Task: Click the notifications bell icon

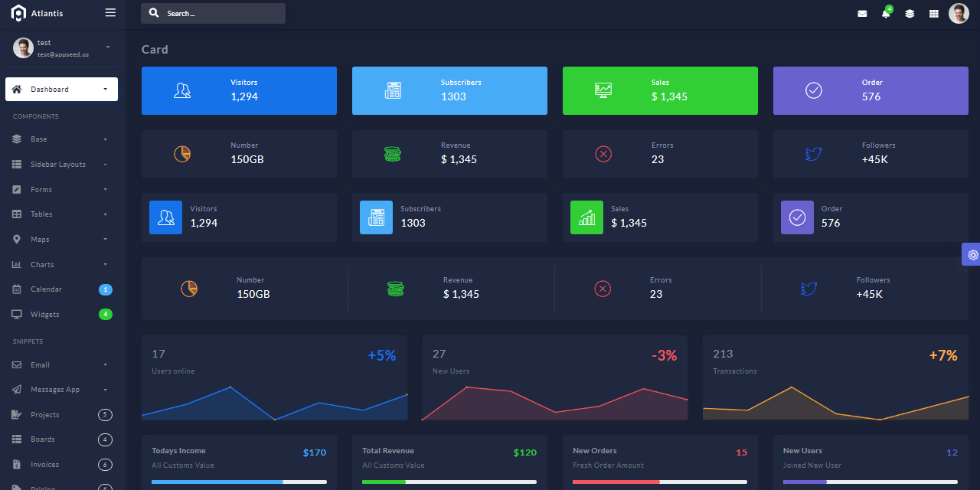Action: point(885,13)
